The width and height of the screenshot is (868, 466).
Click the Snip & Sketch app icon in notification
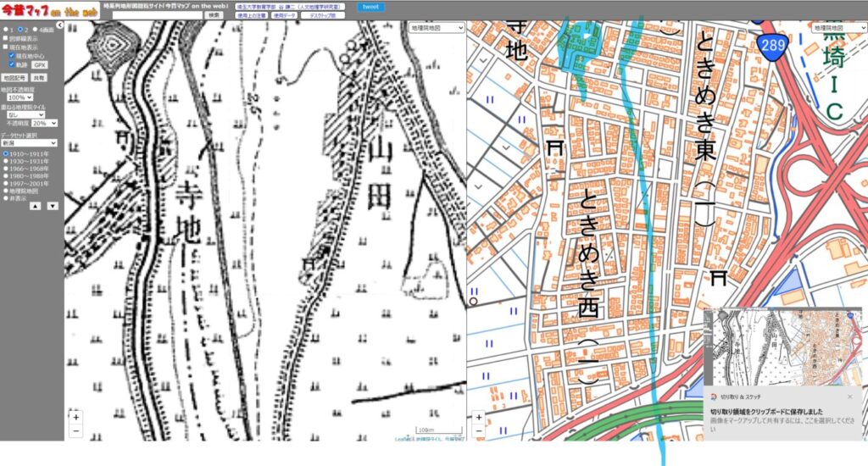(714, 397)
